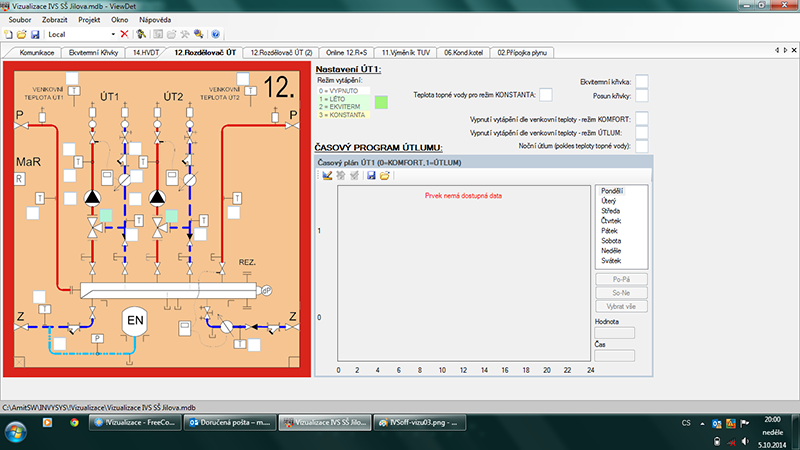Switch to 12.Rozdělovač ÚT (2) tab
The height and width of the screenshot is (450, 800).
pos(281,53)
